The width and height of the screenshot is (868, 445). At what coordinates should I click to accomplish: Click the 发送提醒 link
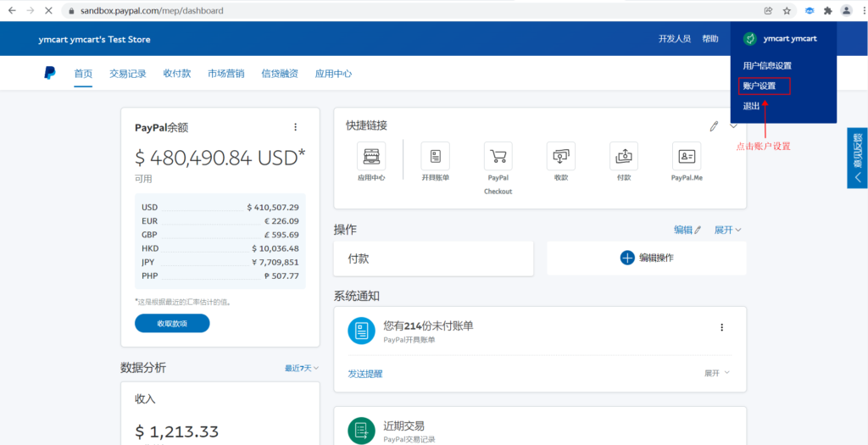click(365, 374)
